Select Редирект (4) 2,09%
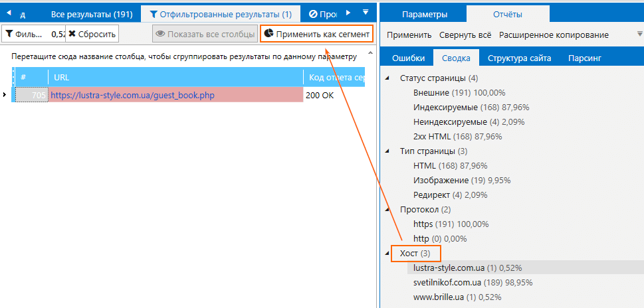 tap(451, 194)
